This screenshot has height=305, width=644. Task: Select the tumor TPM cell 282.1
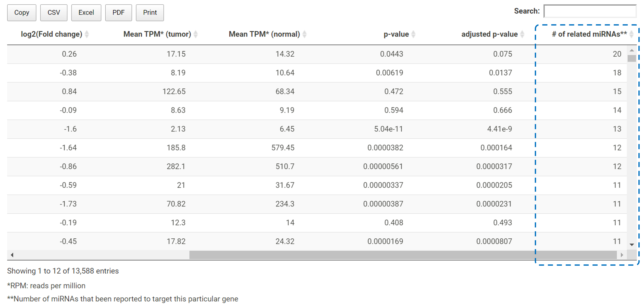coord(176,166)
